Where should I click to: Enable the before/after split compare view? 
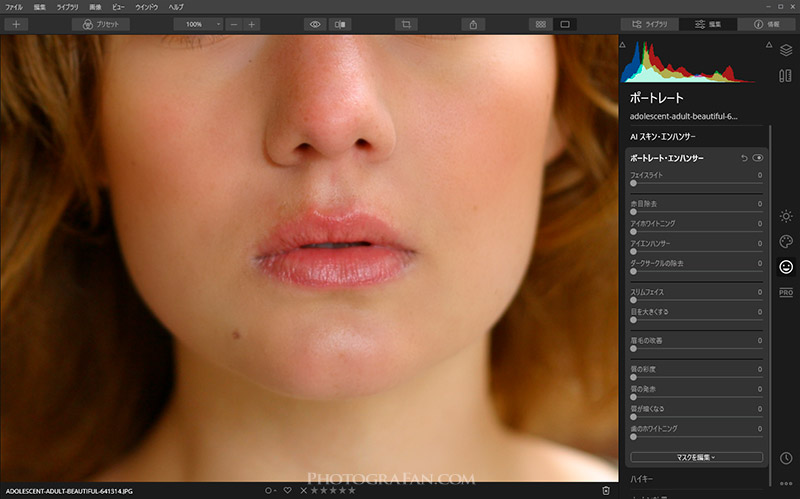[x=340, y=24]
